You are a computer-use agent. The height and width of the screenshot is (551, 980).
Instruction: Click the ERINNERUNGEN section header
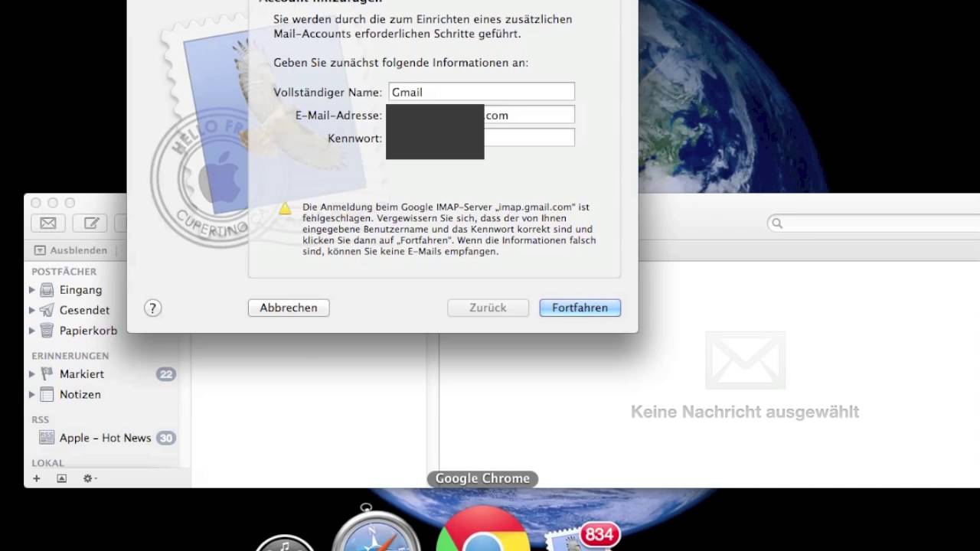click(70, 356)
